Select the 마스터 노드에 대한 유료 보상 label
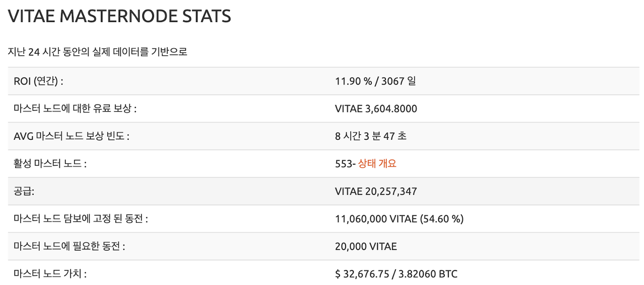 click(x=75, y=109)
